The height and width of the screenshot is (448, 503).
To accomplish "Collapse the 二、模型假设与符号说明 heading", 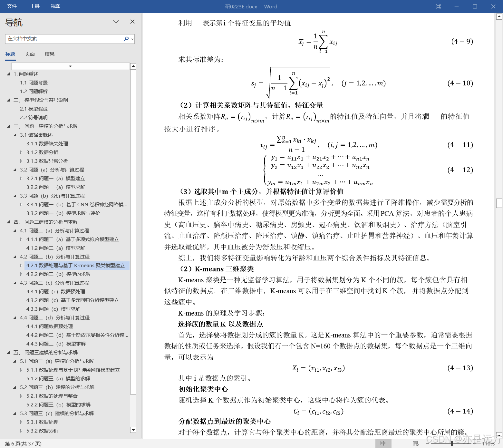I will [x=8, y=100].
